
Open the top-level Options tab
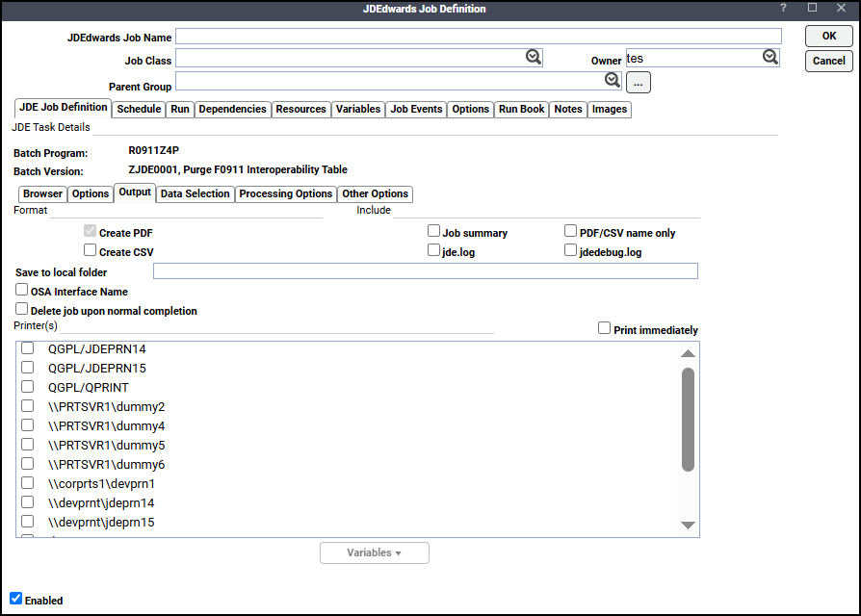click(471, 109)
